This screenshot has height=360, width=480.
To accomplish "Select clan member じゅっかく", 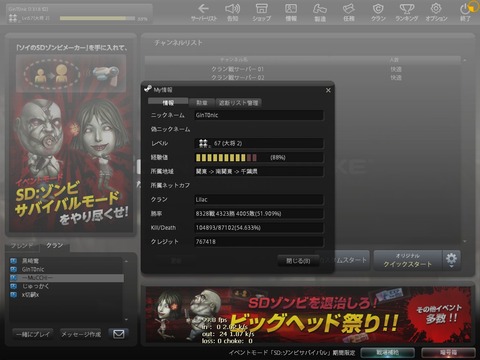I will click(66, 286).
